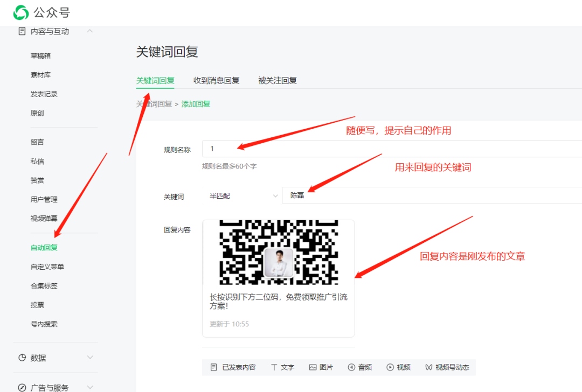This screenshot has width=582, height=392.
Task: Open 私信 in the sidebar
Action: tap(37, 162)
